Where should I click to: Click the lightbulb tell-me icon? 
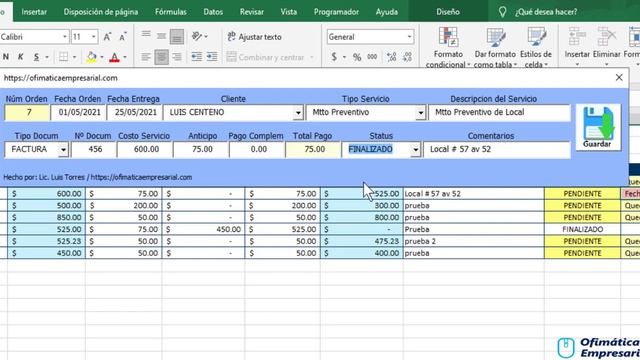(502, 12)
